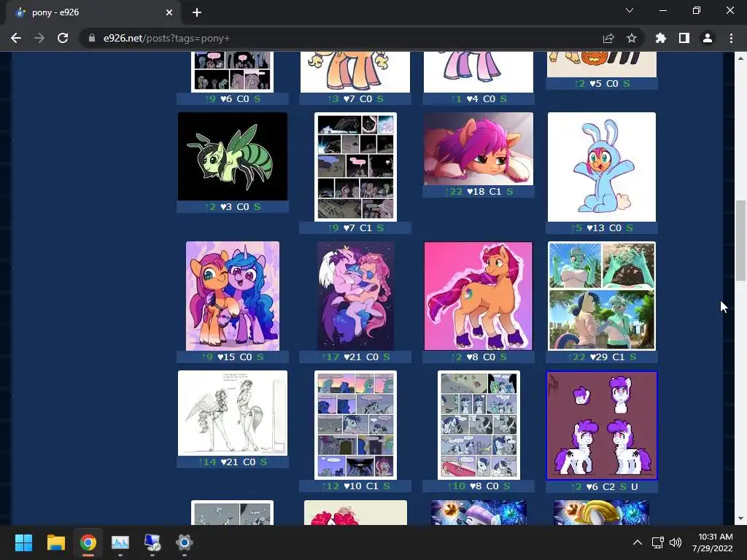747x560 pixels.
Task: Open purple night-sky cuddling ponies thumbnail
Action: (x=355, y=296)
